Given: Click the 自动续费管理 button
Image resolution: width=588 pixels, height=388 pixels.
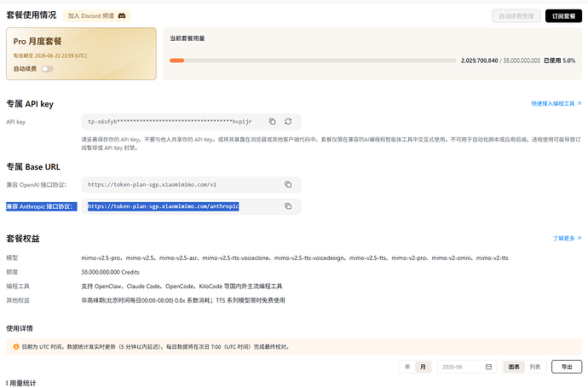Looking at the screenshot, I should click(x=516, y=16).
